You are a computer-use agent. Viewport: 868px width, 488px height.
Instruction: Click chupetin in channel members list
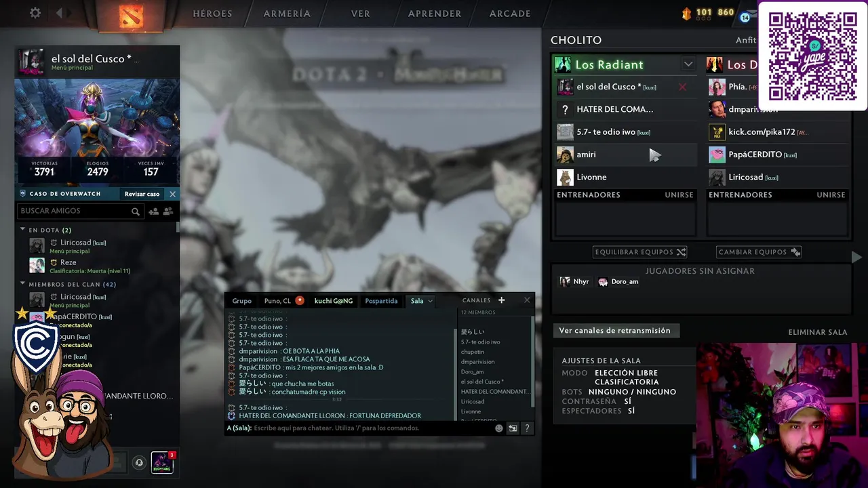pyautogui.click(x=473, y=352)
